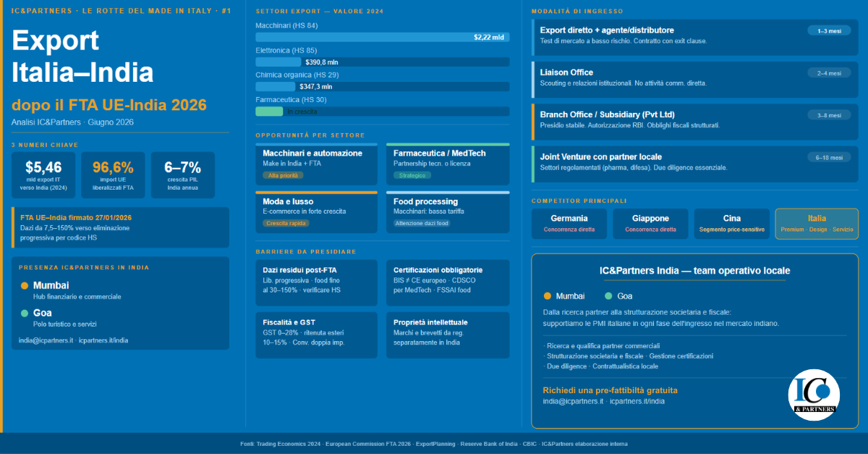Click the green Goa dot under Presenza IC&Partners
The height and width of the screenshot is (454, 868).
point(25,313)
